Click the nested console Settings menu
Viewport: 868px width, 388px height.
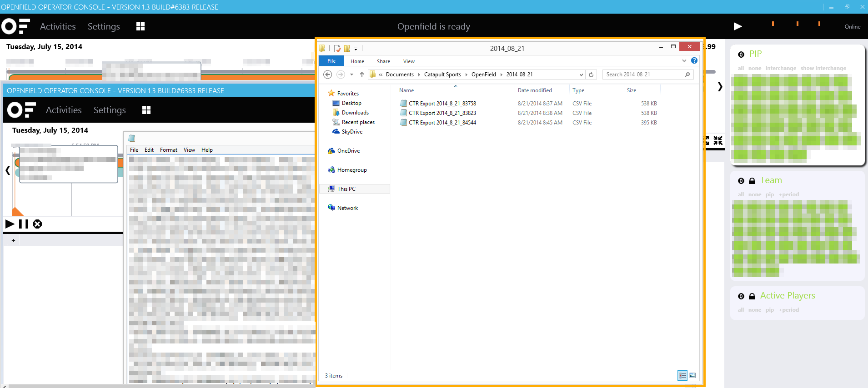[x=110, y=110]
